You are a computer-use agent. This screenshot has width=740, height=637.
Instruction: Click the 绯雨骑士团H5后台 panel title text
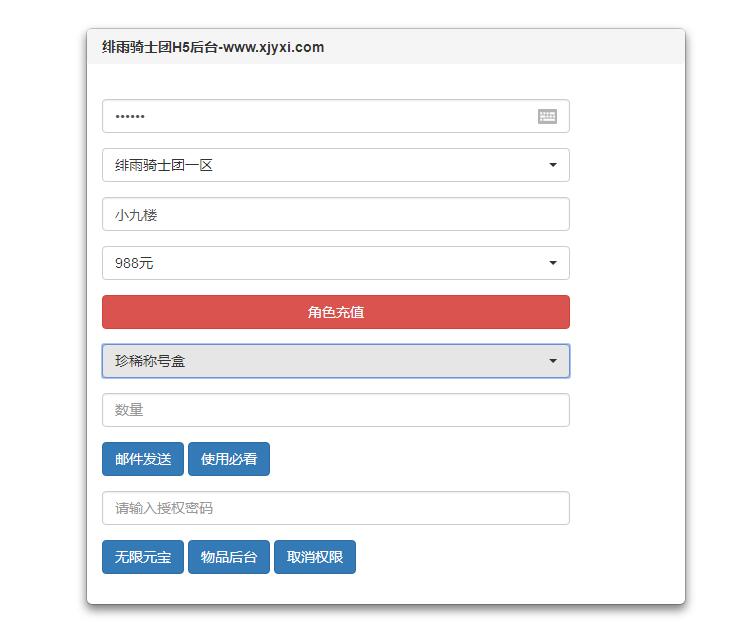[213, 47]
